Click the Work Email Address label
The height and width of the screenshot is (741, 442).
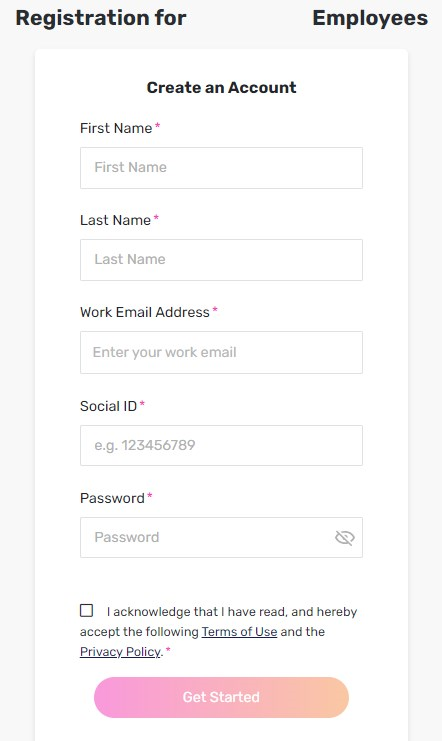coord(145,312)
